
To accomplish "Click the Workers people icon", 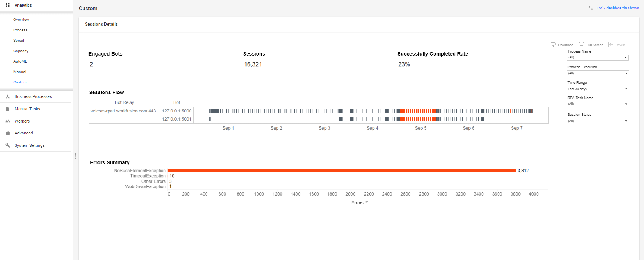I will click(x=7, y=121).
